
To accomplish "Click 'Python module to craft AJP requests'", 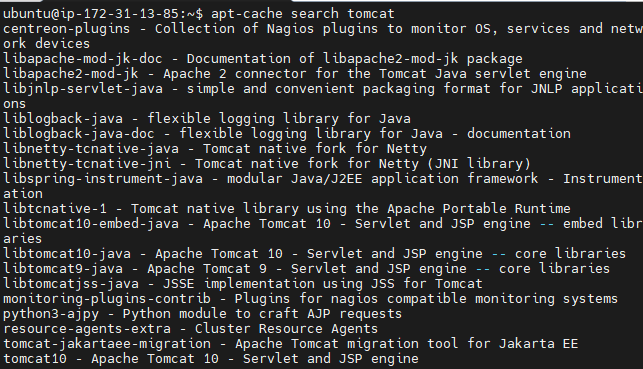I will click(x=262, y=314).
